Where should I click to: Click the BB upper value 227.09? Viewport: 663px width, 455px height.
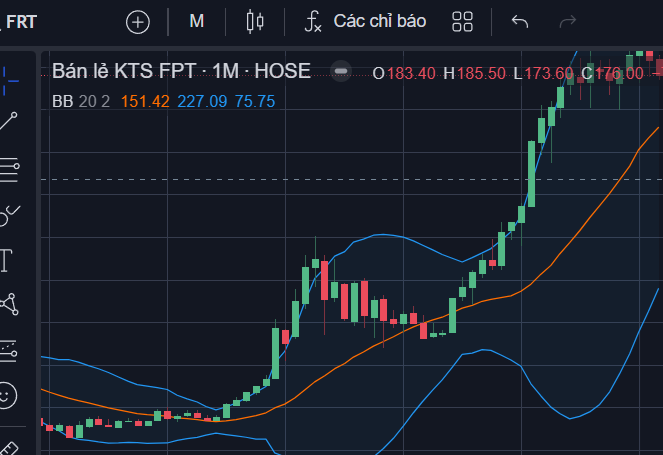coord(202,101)
